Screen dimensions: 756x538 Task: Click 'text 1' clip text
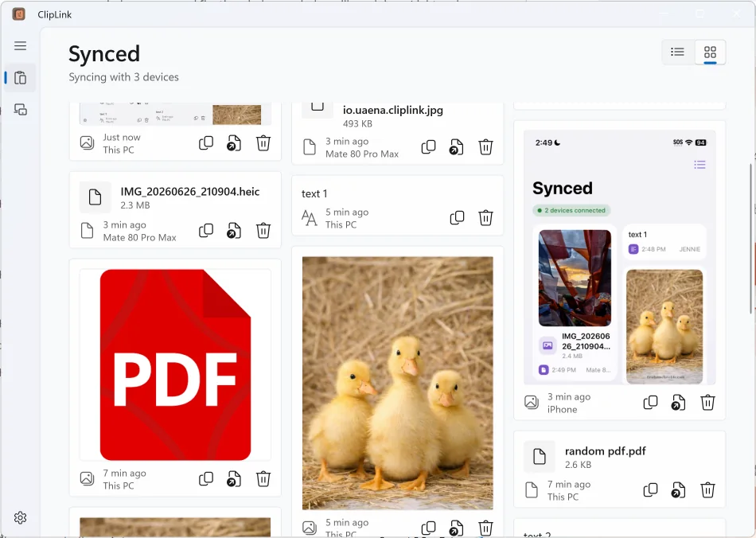(x=314, y=194)
